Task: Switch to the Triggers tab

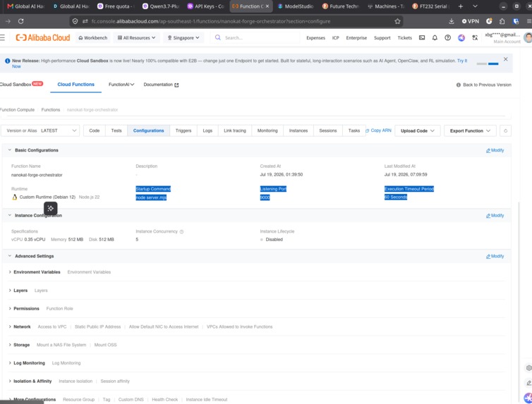Action: [183, 130]
